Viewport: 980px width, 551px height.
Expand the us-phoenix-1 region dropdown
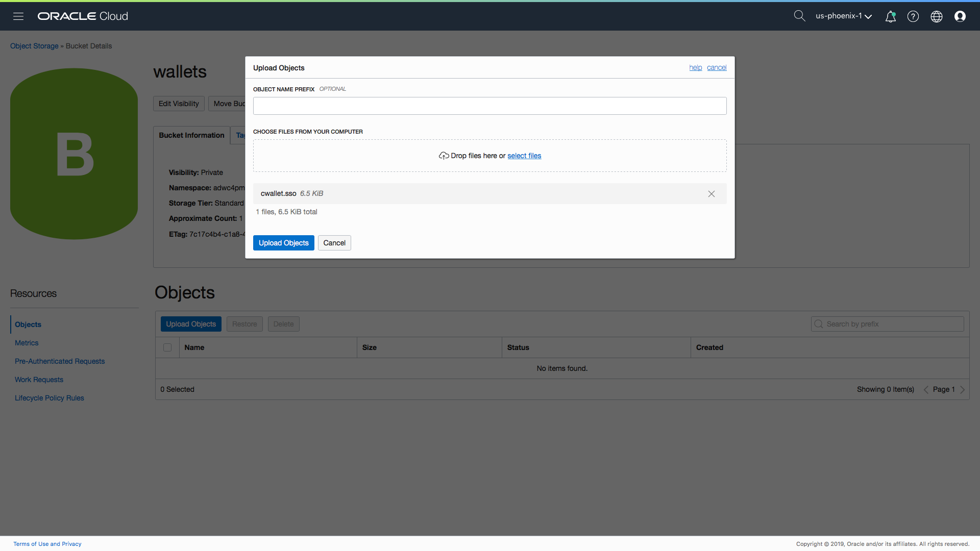point(843,16)
